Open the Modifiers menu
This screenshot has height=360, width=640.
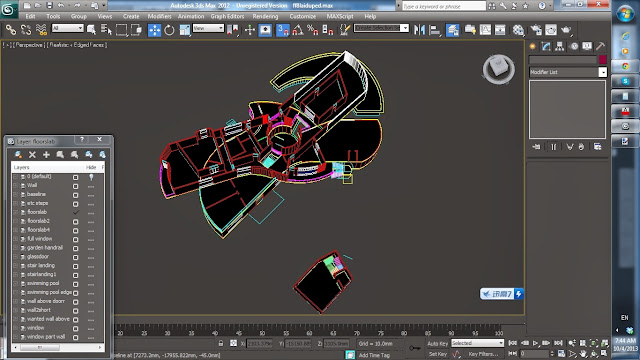coord(159,16)
